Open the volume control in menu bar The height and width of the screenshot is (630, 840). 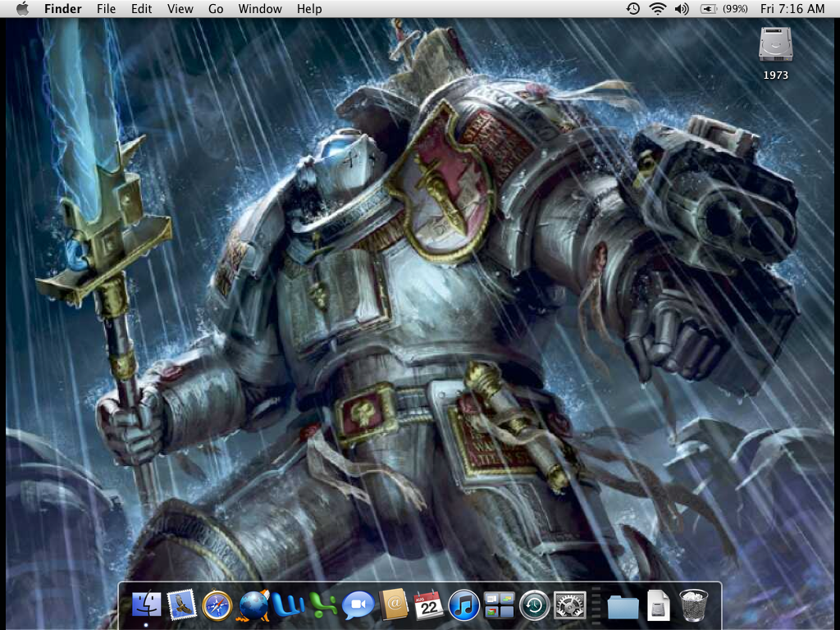682,8
